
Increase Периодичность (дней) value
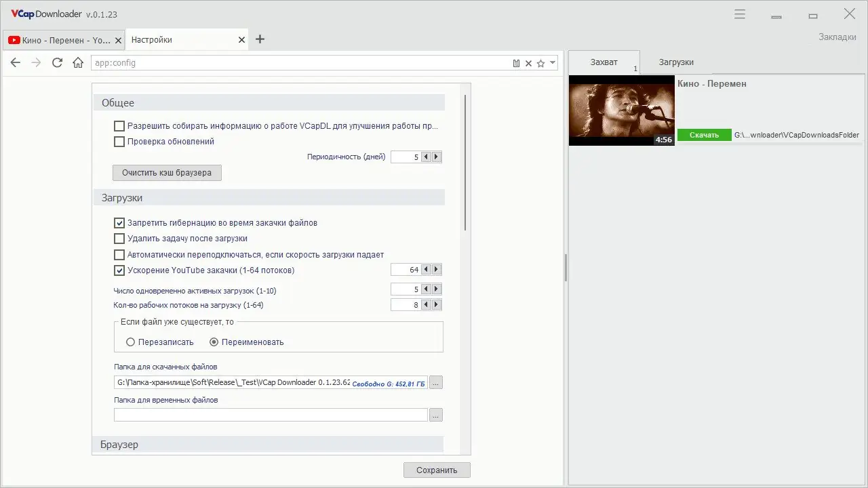coord(436,157)
